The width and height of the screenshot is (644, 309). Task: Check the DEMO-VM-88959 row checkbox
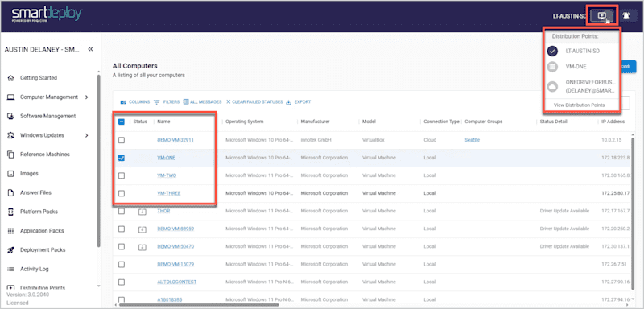[x=122, y=229]
